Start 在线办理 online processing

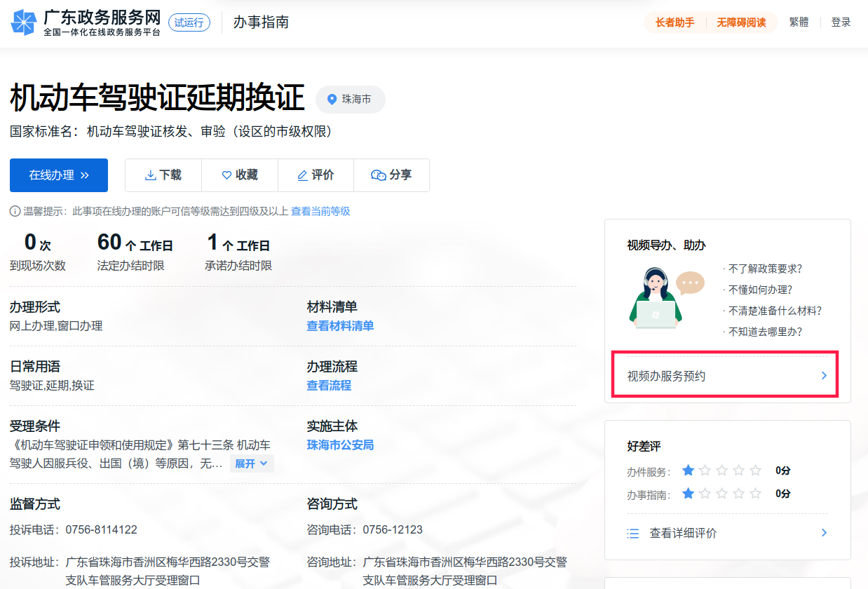[x=59, y=175]
